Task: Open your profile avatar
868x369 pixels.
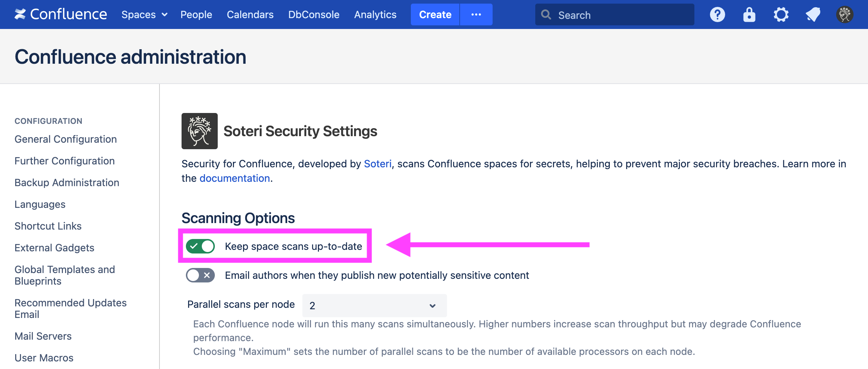Action: tap(845, 14)
